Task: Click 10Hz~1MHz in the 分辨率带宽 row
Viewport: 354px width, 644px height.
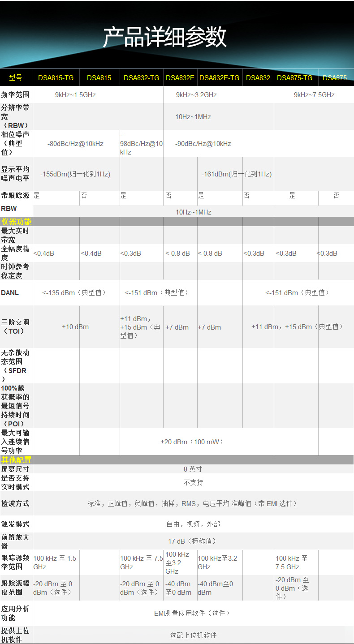Action: click(193, 117)
